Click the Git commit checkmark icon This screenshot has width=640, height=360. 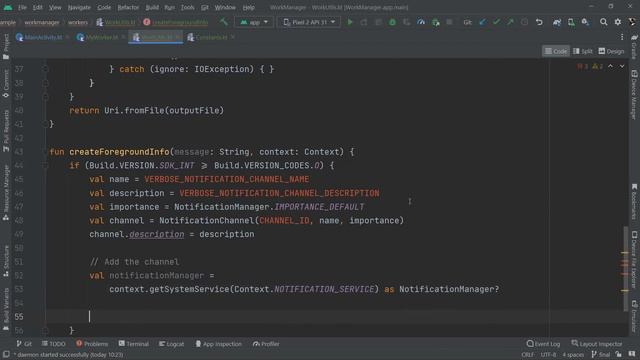[496, 22]
